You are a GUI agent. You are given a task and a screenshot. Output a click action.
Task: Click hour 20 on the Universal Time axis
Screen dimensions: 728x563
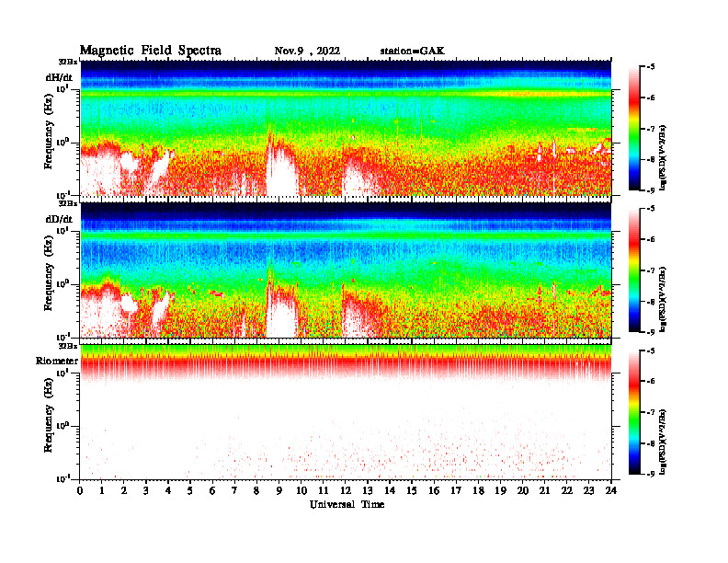(523, 490)
